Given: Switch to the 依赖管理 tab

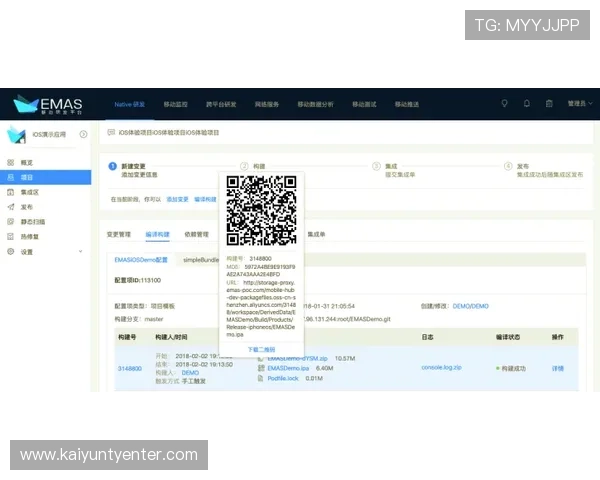Looking at the screenshot, I should (x=197, y=234).
